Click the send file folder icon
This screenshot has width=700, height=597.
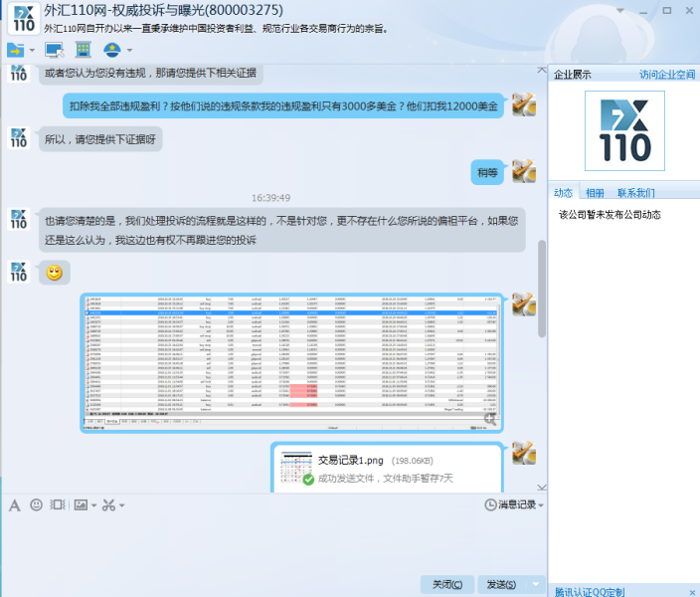click(16, 50)
